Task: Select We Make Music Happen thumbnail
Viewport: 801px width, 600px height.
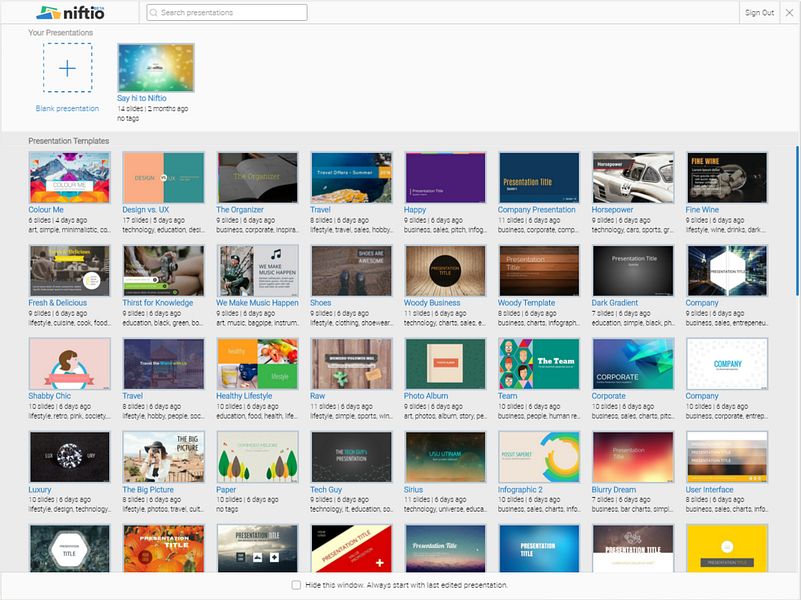Action: (x=257, y=271)
